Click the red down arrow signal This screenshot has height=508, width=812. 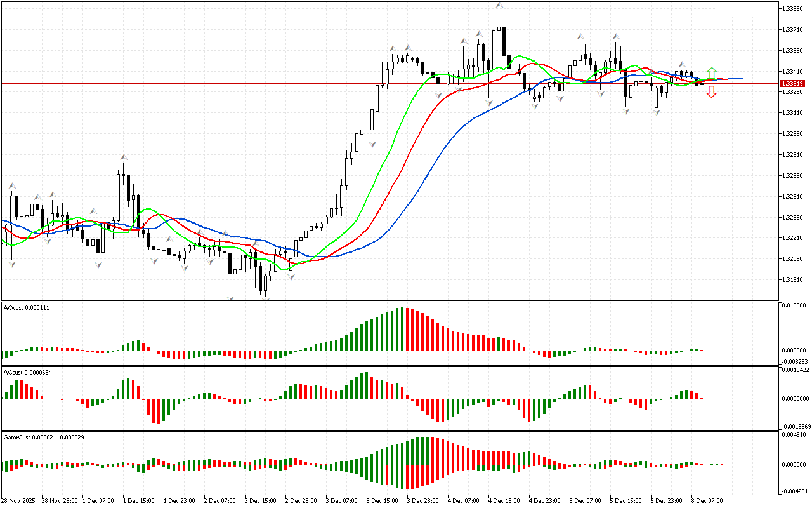coord(712,92)
